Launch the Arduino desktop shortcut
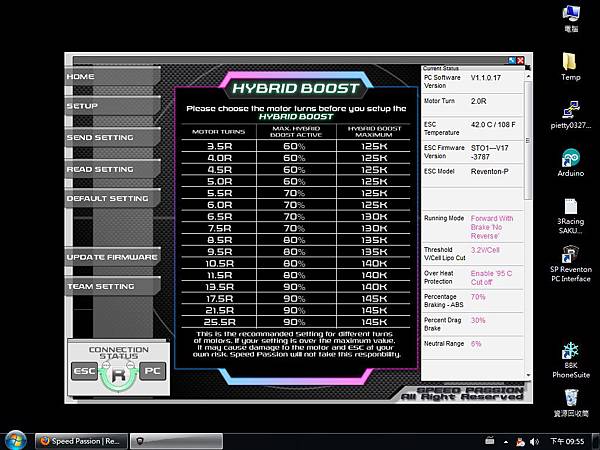Image resolution: width=600 pixels, height=450 pixels. point(571,163)
